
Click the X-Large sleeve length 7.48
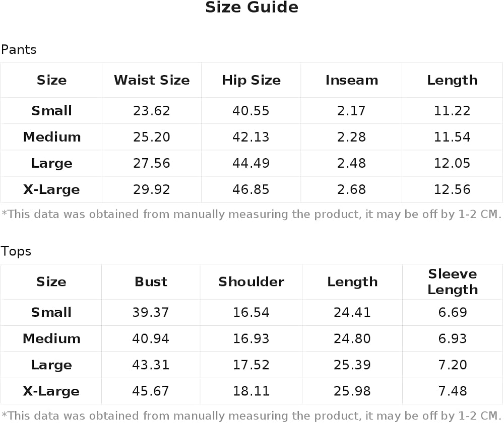452,391
